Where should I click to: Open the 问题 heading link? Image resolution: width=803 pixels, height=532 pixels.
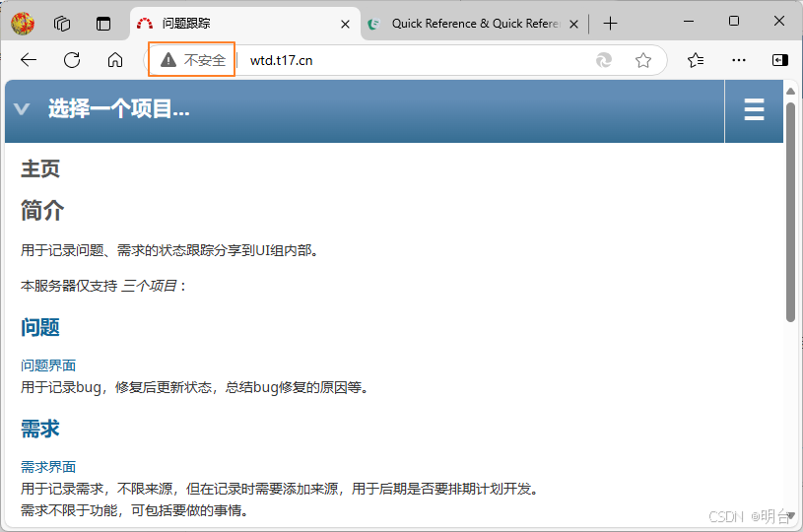click(x=40, y=327)
